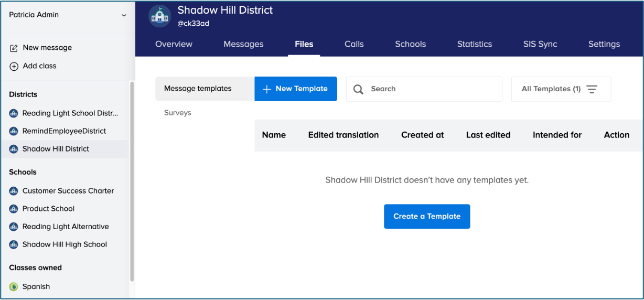Click the Reading Light School District icon
The image size is (644, 300).
tap(14, 113)
